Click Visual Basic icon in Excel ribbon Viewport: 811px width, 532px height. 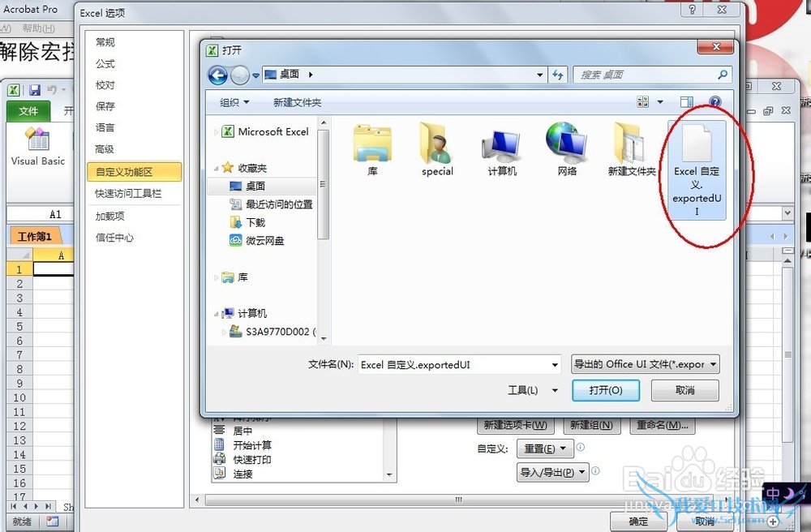pyautogui.click(x=38, y=146)
